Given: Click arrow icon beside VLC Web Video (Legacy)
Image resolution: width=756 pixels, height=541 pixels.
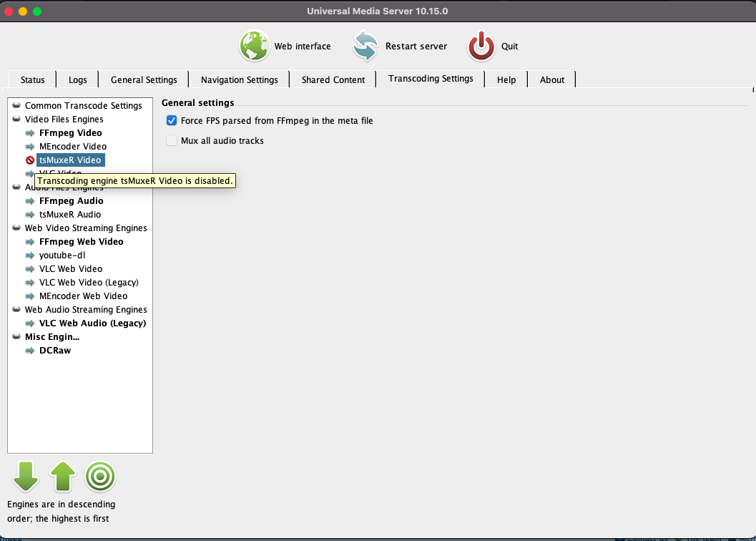Looking at the screenshot, I should (x=30, y=283).
